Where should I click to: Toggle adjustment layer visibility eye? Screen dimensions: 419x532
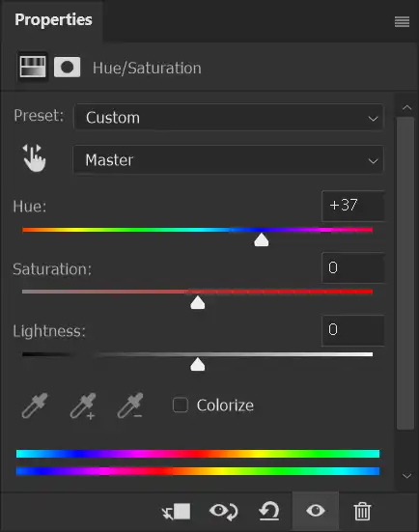pos(316,511)
